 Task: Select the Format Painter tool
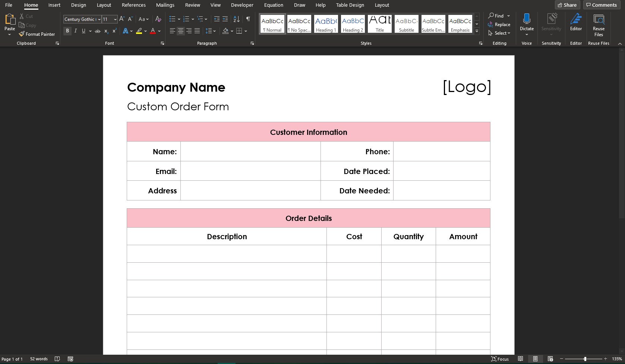tap(37, 34)
